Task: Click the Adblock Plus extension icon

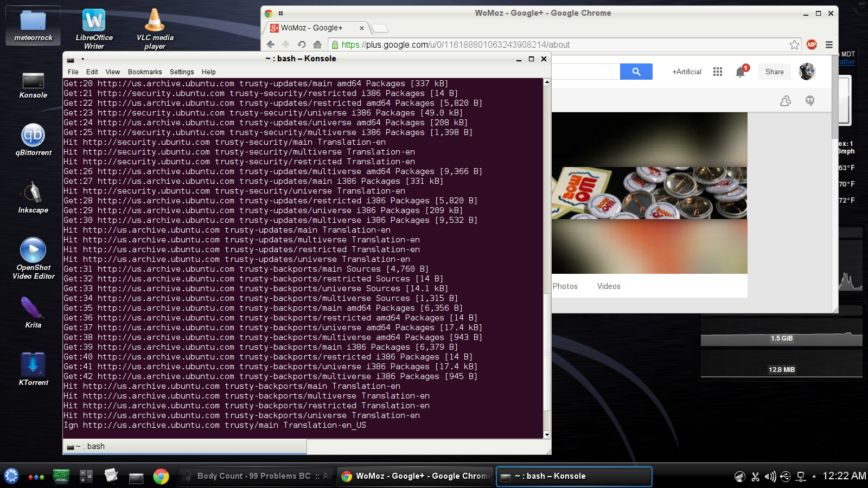Action: pyautogui.click(x=812, y=44)
